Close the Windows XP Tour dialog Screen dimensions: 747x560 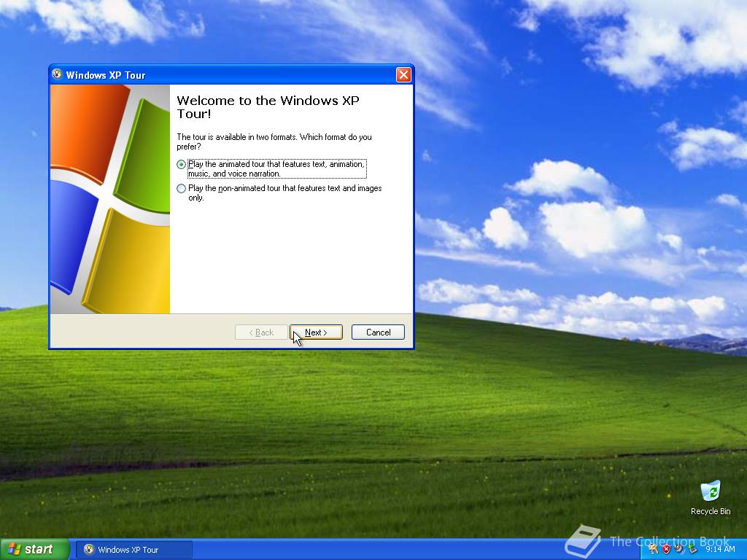(403, 75)
